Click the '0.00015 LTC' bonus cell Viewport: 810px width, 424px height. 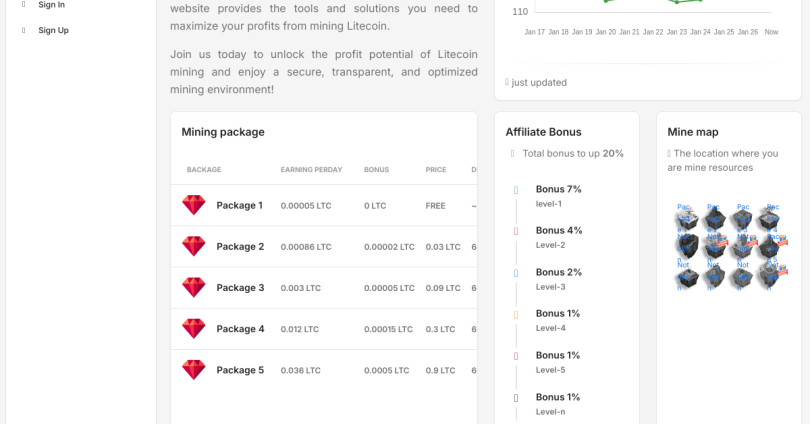click(388, 329)
